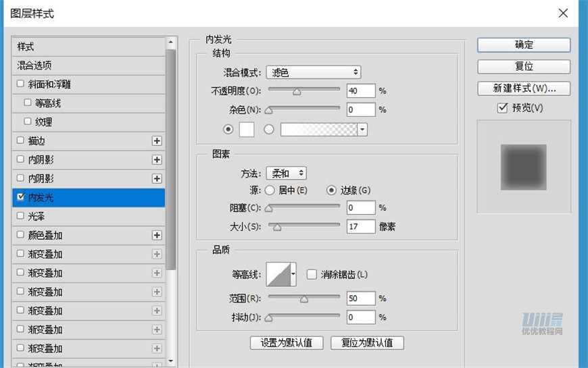Select the gradient radio button
This screenshot has width=588, height=368.
coord(269,129)
